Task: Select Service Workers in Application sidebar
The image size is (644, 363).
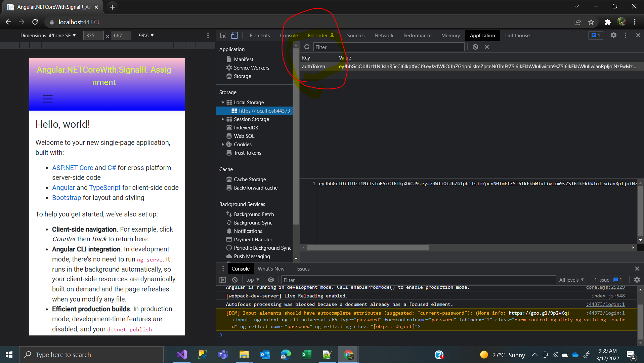Action: pos(251,68)
